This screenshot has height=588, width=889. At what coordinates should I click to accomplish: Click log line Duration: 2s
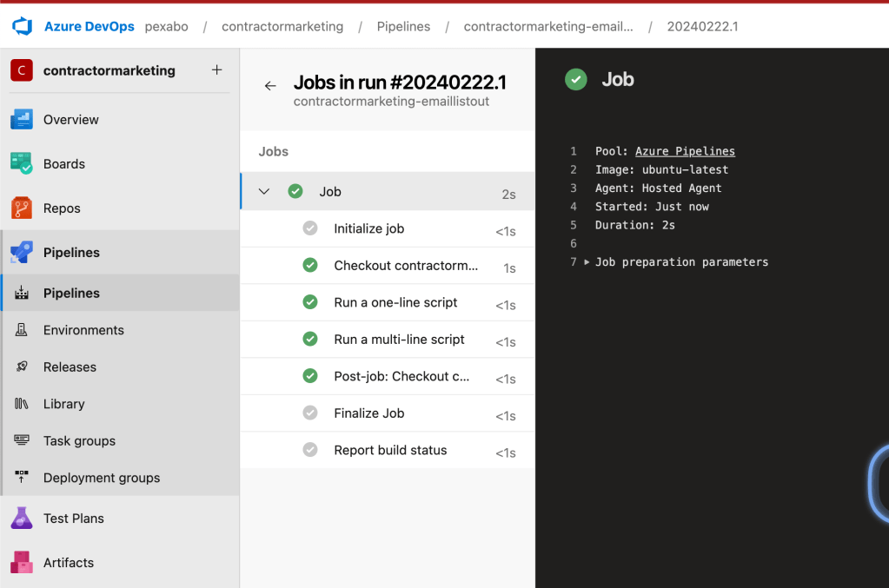pyautogui.click(x=635, y=225)
